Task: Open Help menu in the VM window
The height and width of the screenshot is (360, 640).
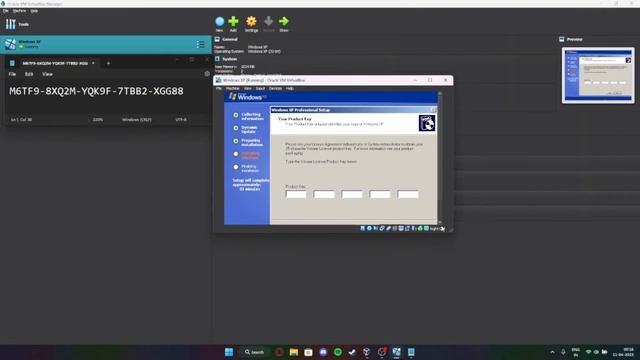Action: tap(289, 88)
